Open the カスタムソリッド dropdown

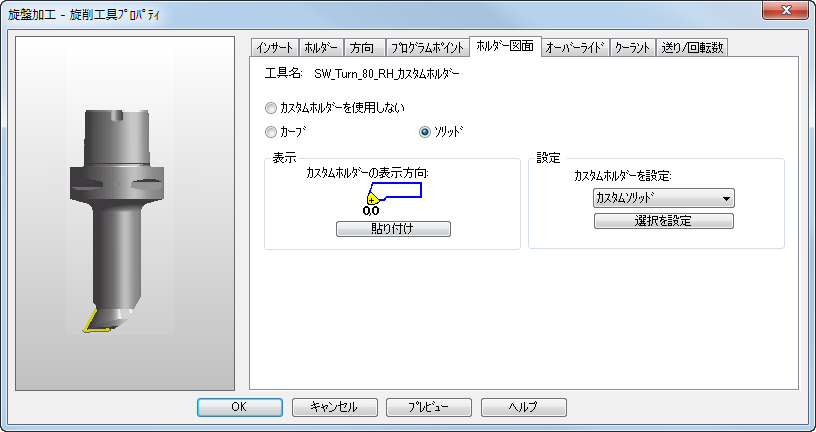pos(664,198)
